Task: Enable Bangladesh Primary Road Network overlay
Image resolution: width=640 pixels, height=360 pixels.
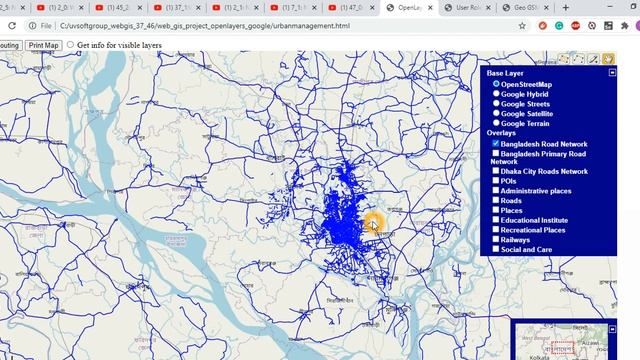Action: 496,153
